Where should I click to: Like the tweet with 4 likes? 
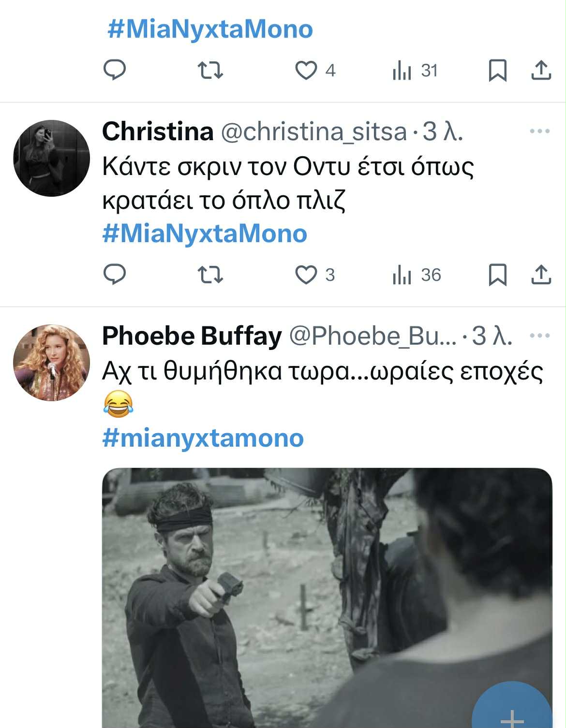306,71
